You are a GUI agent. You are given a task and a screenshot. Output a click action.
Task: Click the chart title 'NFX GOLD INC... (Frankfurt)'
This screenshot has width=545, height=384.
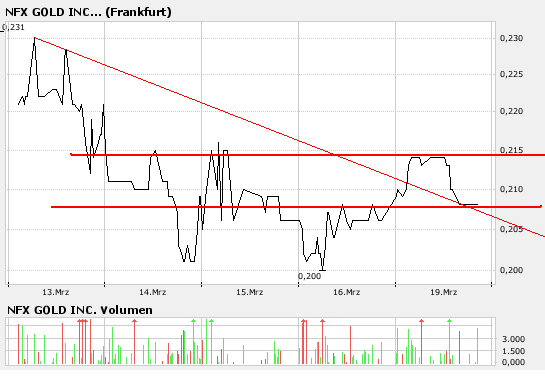(x=88, y=12)
